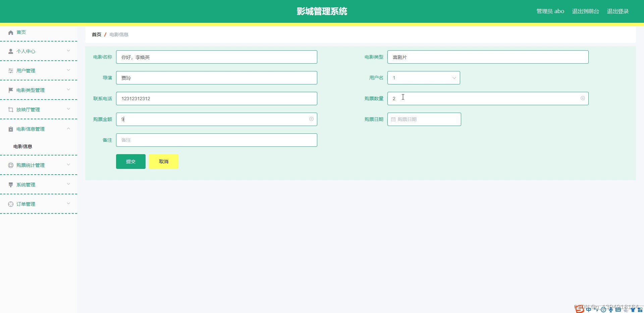644x313 pixels.
Task: Expand the 放映厅管理 menu chevron
Action: (68, 109)
